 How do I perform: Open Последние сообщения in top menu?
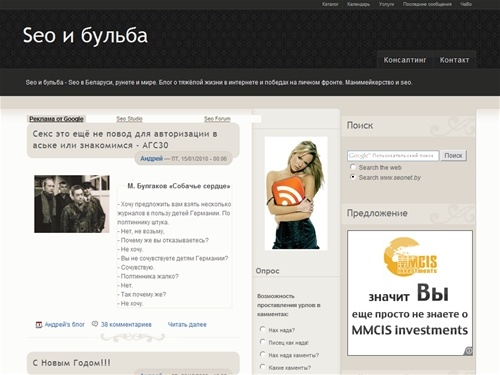pyautogui.click(x=427, y=4)
